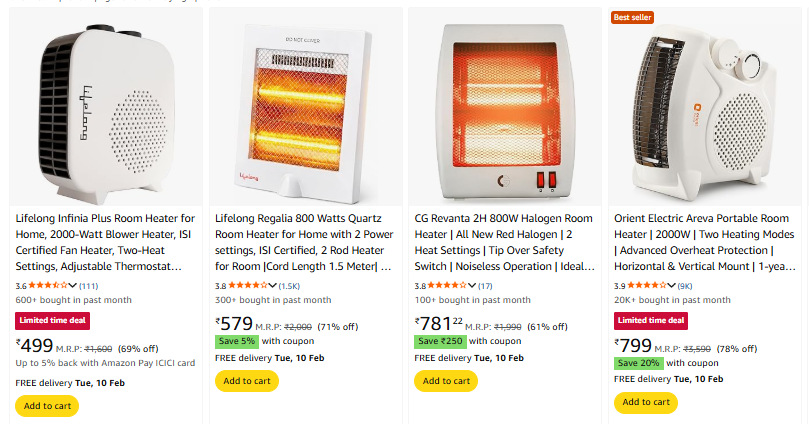809x424 pixels.
Task: View the Lifelong Regalia quartz heater photo
Action: coord(305,107)
